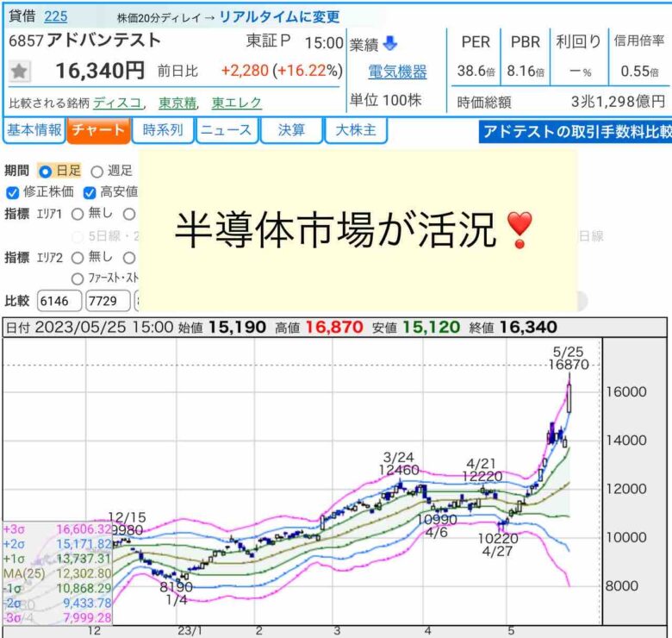Click the 4/6 10990 chart label

tap(437, 526)
